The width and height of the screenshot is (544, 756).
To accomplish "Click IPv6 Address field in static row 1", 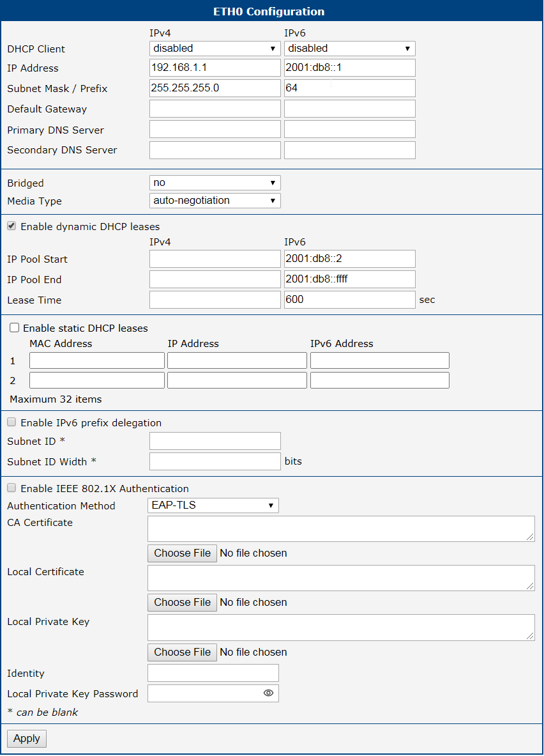I will pyautogui.click(x=380, y=360).
